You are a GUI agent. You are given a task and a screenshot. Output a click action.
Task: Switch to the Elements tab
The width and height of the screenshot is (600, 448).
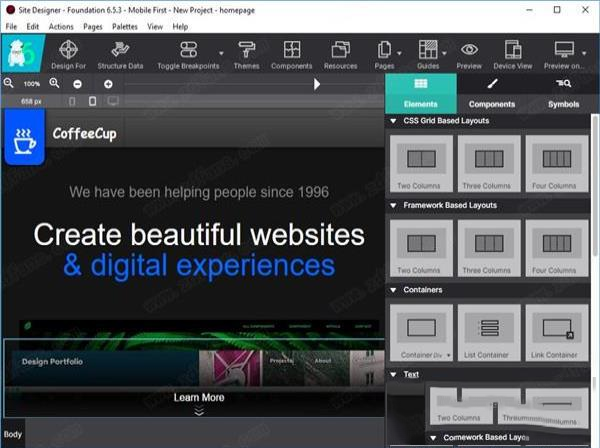click(421, 93)
